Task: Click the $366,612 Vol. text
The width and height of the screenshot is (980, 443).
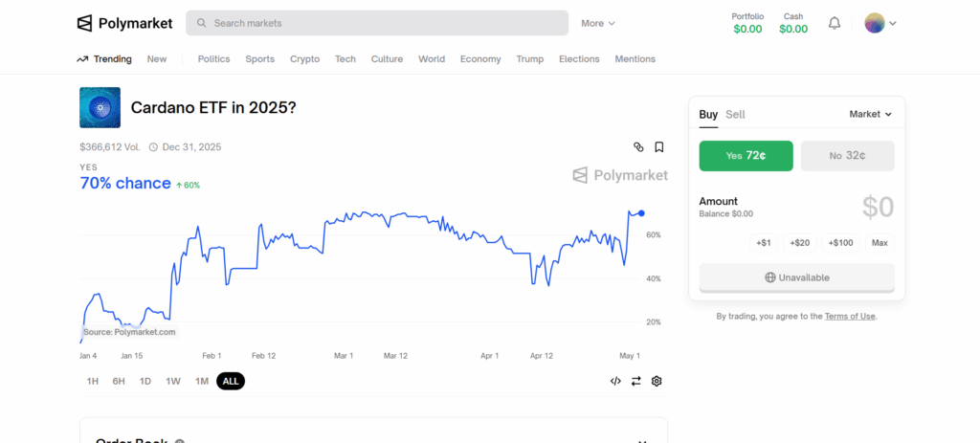Action: pyautogui.click(x=109, y=147)
